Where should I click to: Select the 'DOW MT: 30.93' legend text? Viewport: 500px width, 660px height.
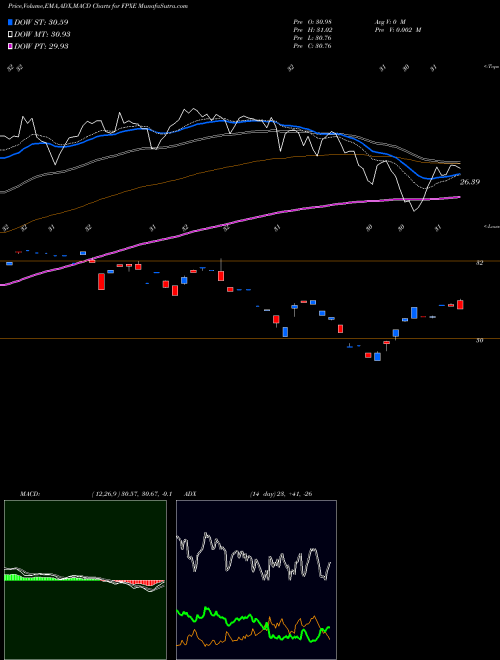pyautogui.click(x=42, y=35)
